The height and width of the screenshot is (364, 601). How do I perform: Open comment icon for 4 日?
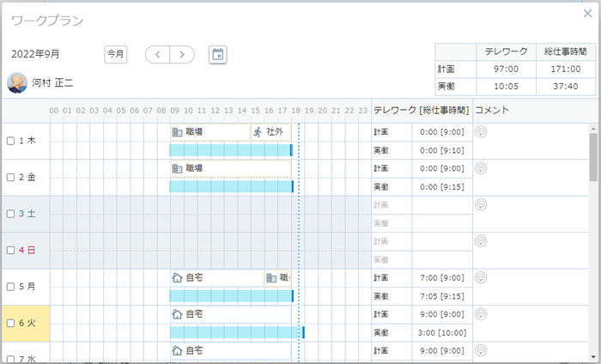[x=481, y=241]
